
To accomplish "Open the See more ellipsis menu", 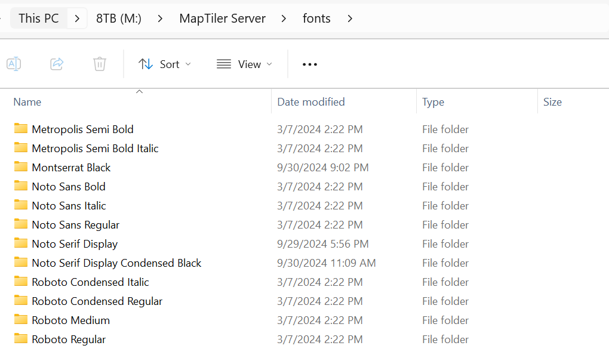I will 309,64.
